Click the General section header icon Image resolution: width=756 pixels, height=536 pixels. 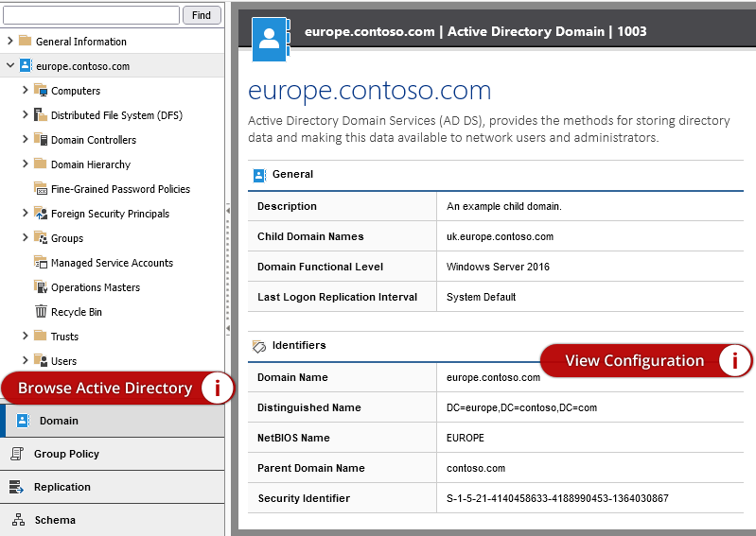tap(259, 175)
